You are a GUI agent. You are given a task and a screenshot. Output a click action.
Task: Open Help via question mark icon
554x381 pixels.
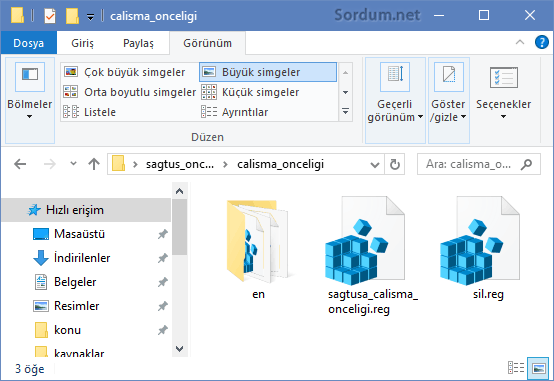pyautogui.click(x=542, y=42)
